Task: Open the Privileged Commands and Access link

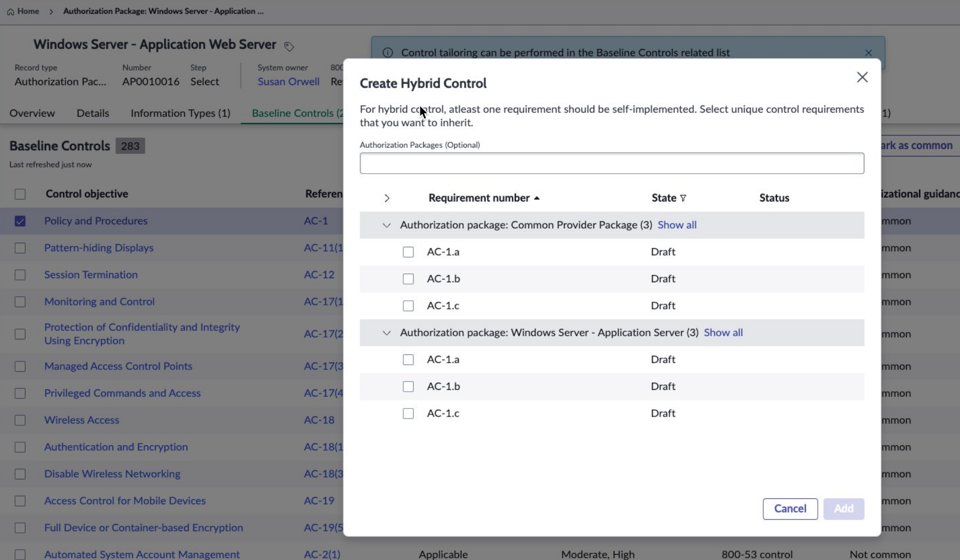Action: pyautogui.click(x=122, y=393)
